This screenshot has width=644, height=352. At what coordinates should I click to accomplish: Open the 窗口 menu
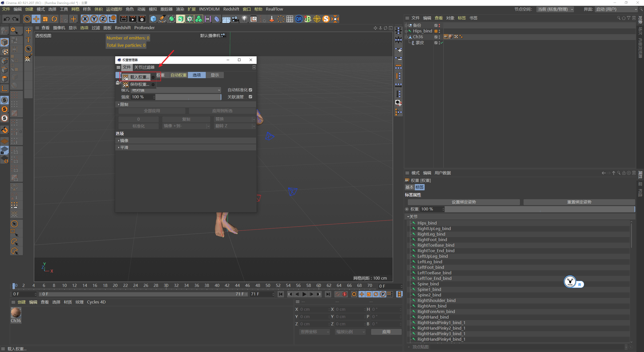click(246, 9)
